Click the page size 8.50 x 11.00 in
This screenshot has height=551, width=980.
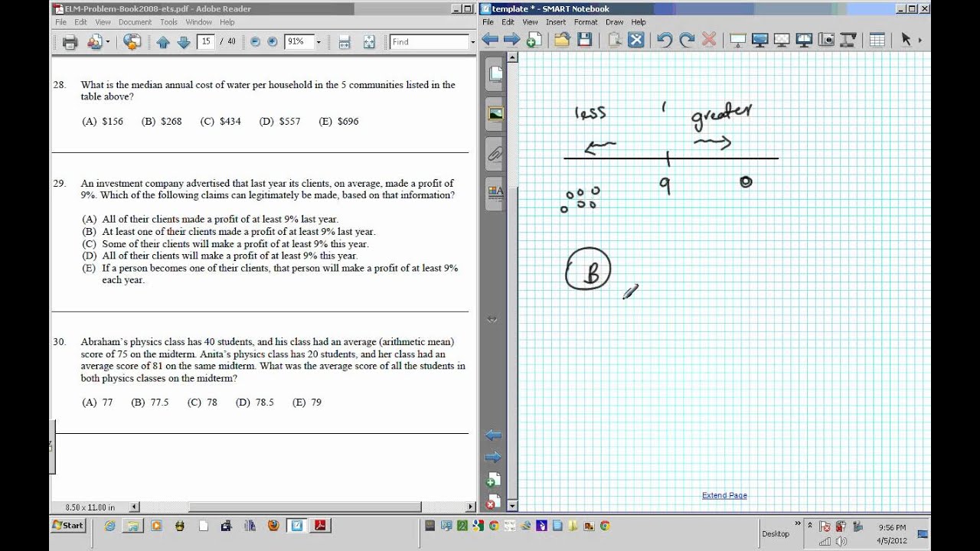90,507
